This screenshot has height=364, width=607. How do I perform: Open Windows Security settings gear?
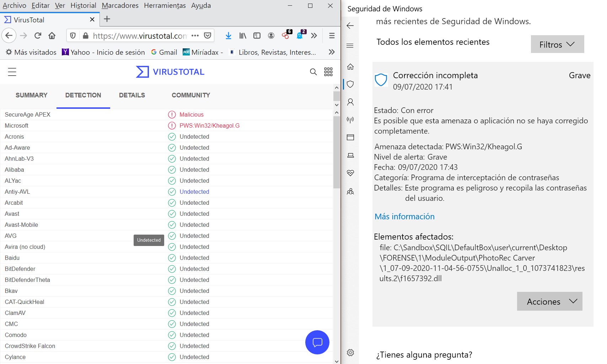click(350, 353)
